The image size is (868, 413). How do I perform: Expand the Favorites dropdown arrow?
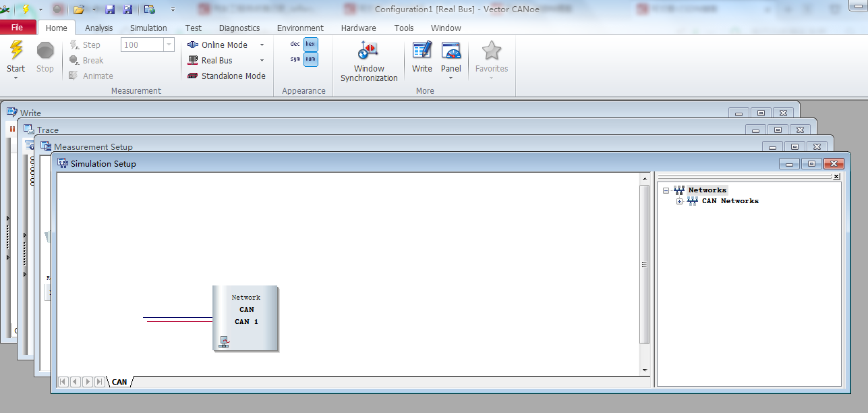491,78
